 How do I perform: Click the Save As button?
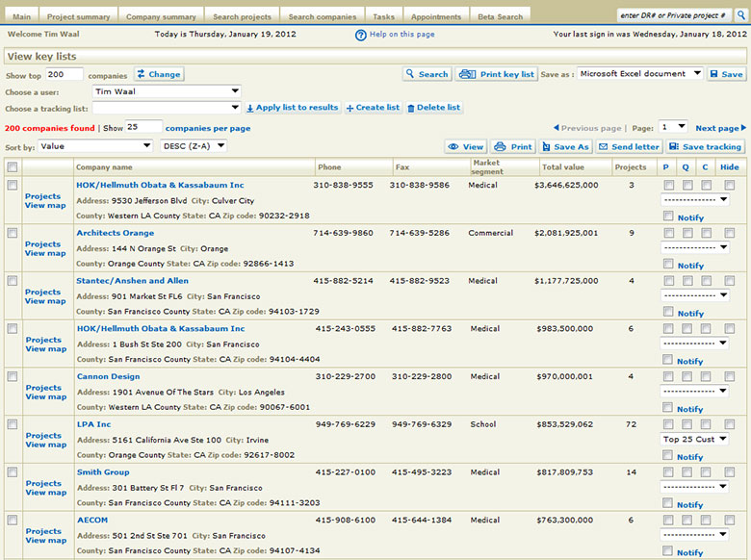[565, 147]
